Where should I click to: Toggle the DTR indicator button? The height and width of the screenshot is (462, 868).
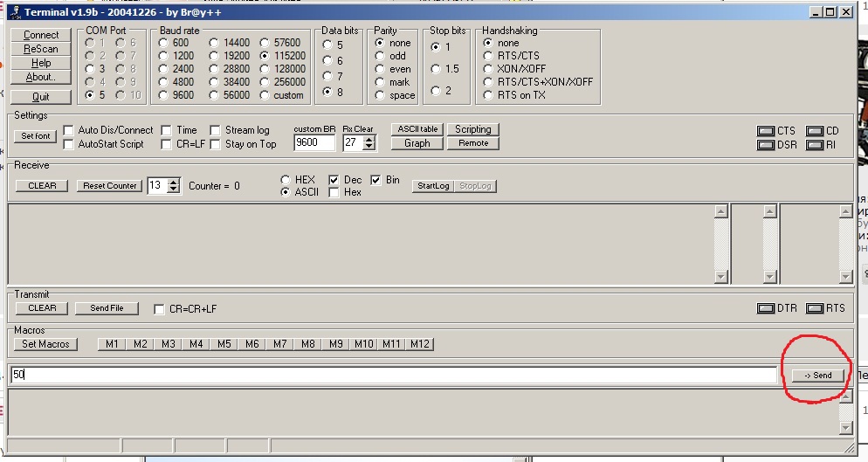(766, 308)
